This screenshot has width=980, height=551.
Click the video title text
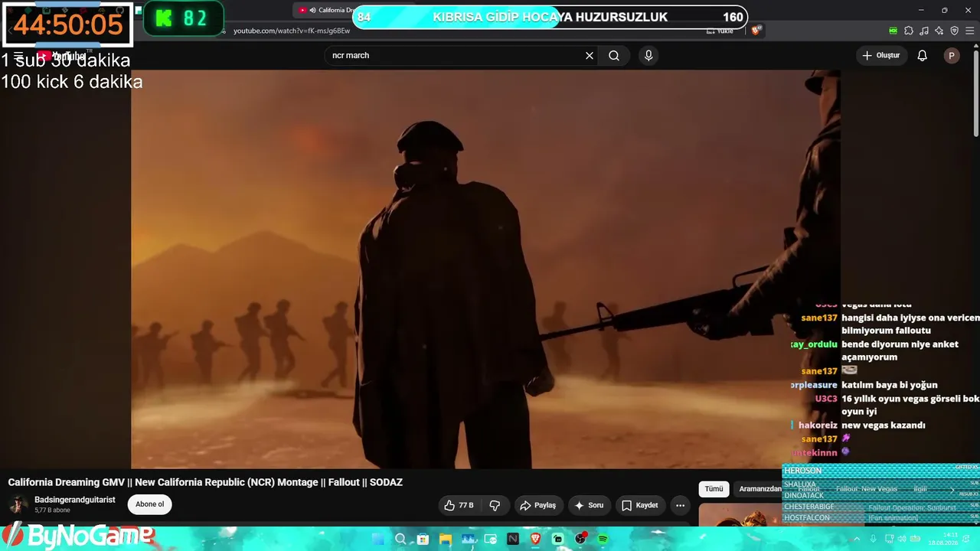pyautogui.click(x=205, y=482)
